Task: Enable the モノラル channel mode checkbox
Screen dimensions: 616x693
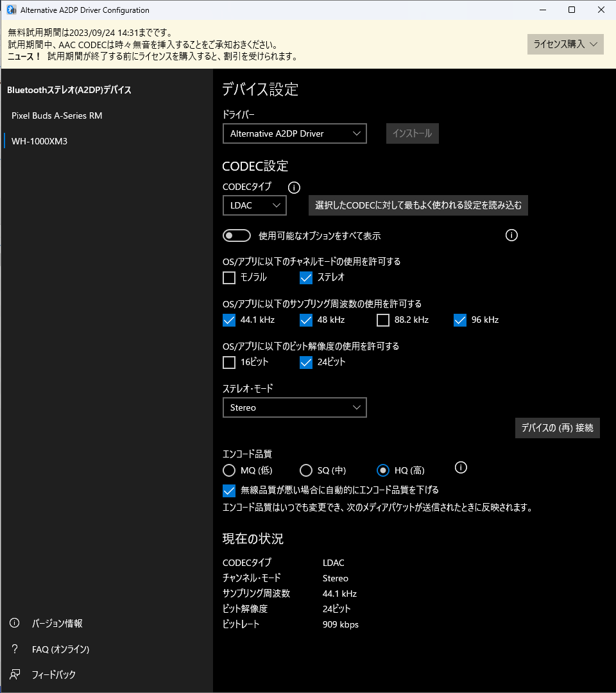Action: [229, 278]
